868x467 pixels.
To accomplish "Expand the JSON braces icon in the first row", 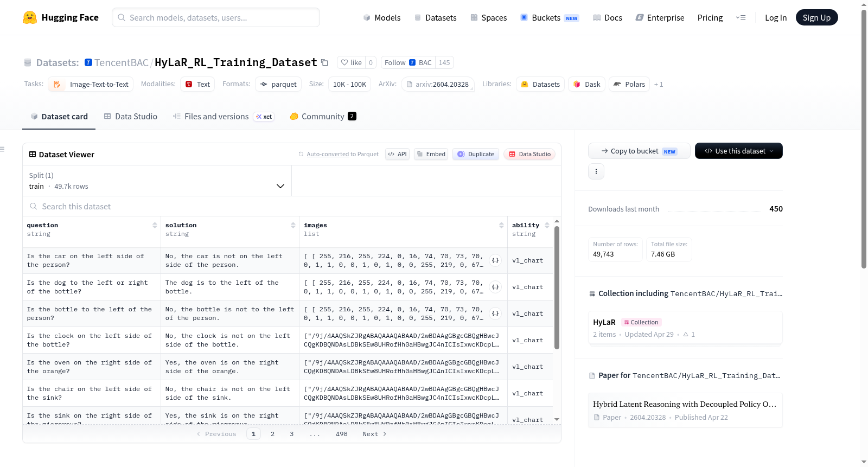I will point(495,260).
